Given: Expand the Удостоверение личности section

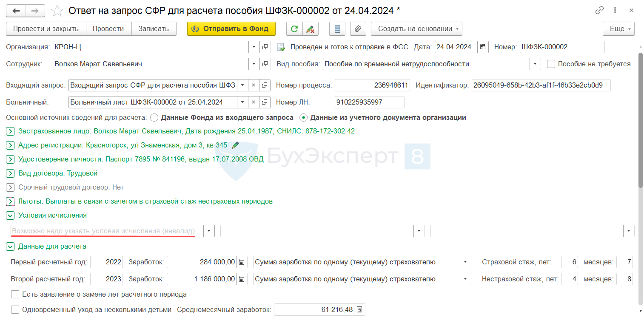Looking at the screenshot, I should click(11, 159).
